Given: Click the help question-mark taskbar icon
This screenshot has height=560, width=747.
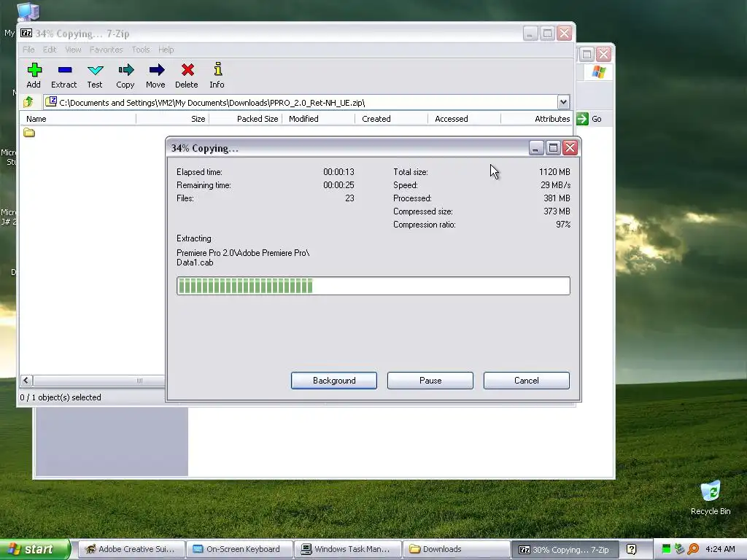Looking at the screenshot, I should coord(631,549).
